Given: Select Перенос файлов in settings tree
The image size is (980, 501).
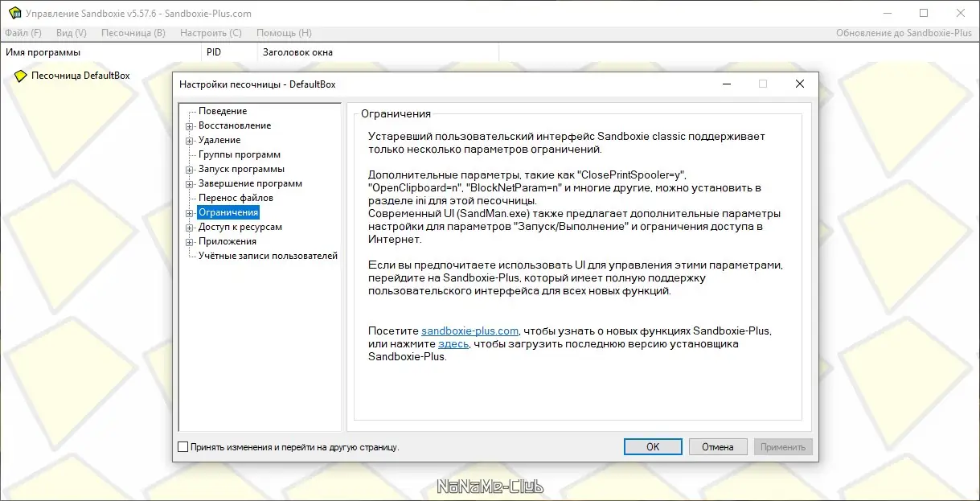Looking at the screenshot, I should click(236, 198).
